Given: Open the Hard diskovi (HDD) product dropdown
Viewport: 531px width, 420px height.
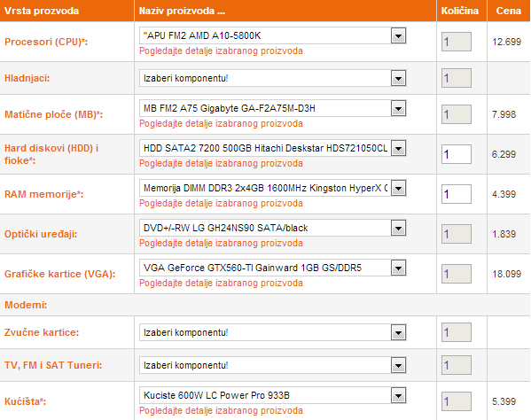Looking at the screenshot, I should tap(273, 148).
